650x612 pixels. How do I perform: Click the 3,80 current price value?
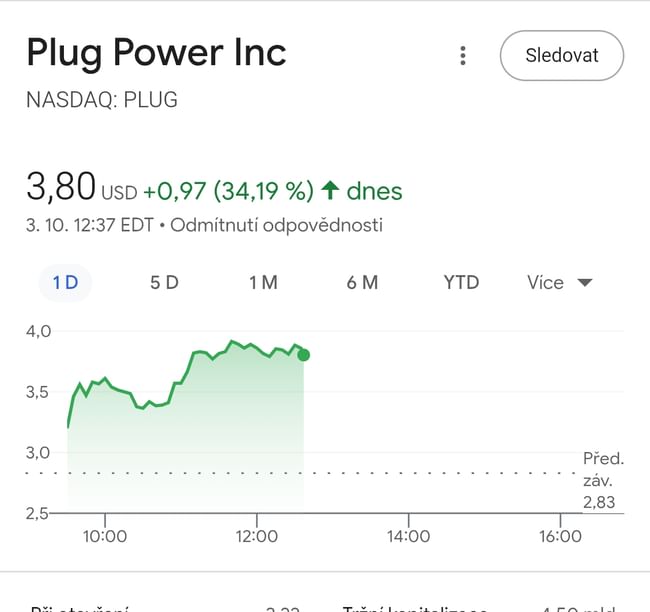tap(61, 187)
